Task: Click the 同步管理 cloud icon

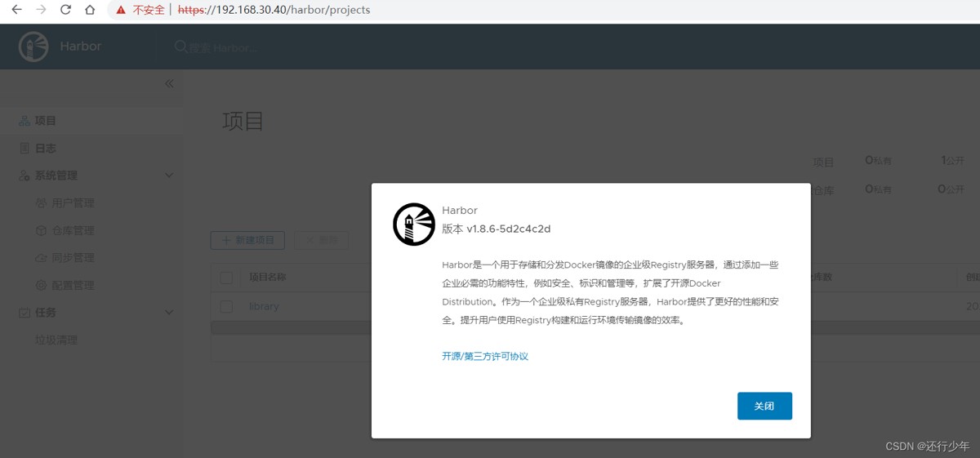Action: tap(41, 258)
